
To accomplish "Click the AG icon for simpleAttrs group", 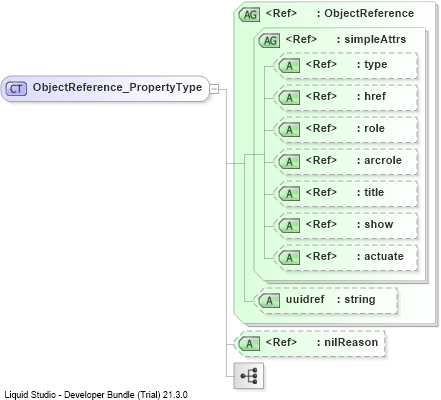I will 269,40.
